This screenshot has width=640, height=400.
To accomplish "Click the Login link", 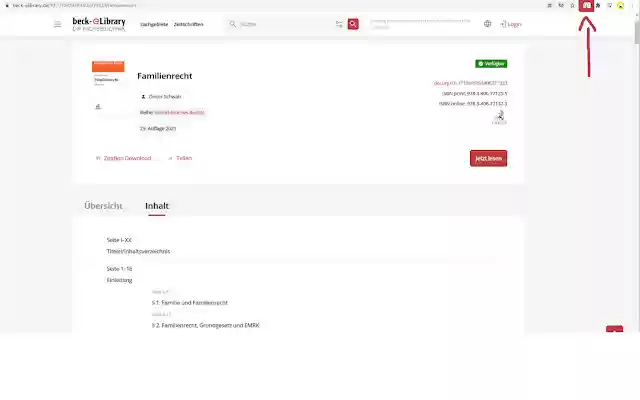I will point(511,24).
